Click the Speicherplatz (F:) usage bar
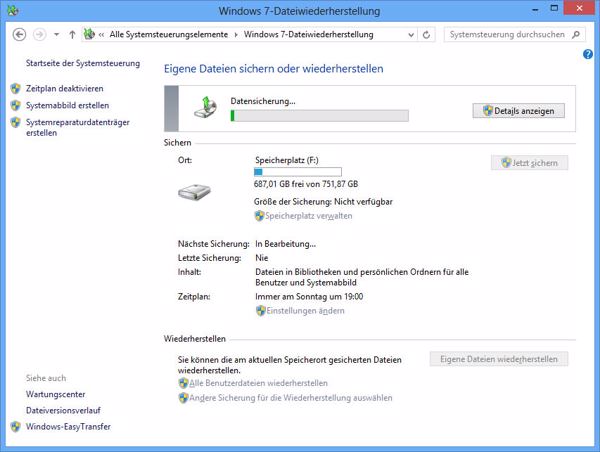The image size is (600, 452). [298, 172]
